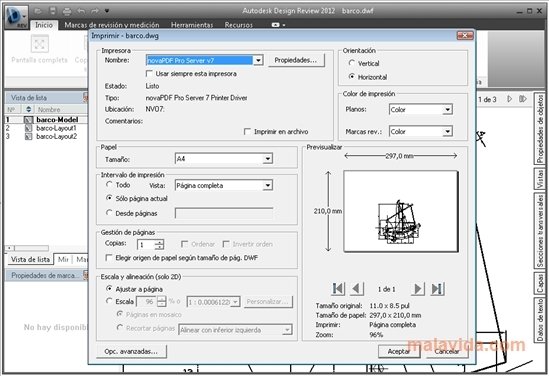Viewport: 549px width, 376px height.
Task: Open printer Nombre dropdown
Action: click(258, 60)
